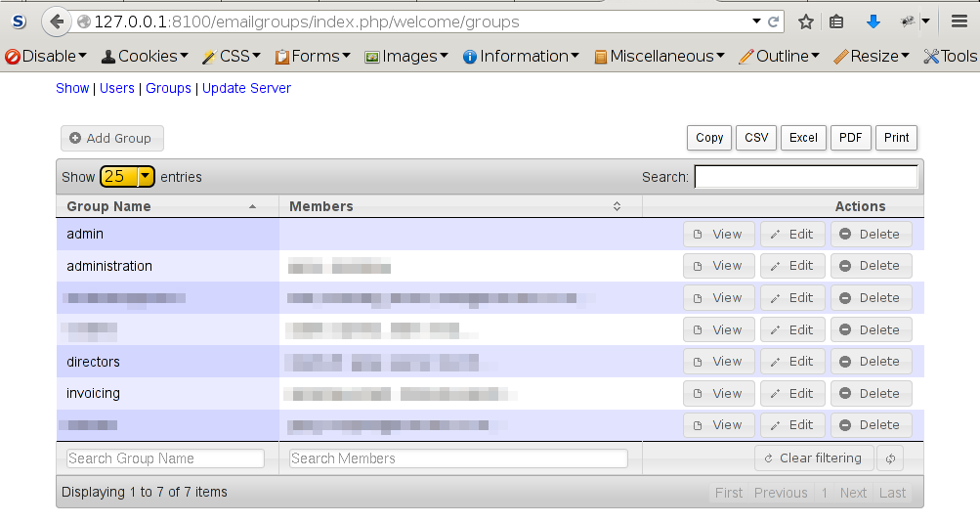Select the administration group name cell
The image size is (980, 523).
pyautogui.click(x=167, y=266)
